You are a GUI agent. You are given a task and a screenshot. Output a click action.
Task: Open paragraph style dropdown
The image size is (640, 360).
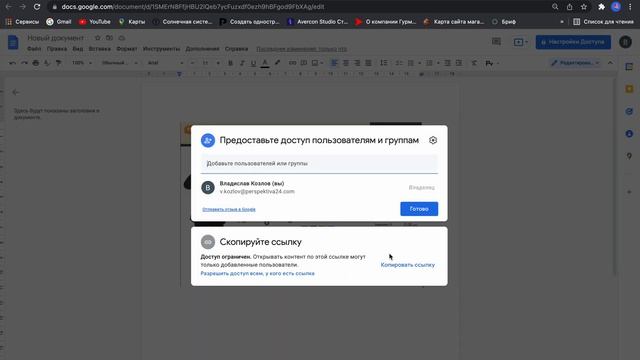(x=119, y=63)
